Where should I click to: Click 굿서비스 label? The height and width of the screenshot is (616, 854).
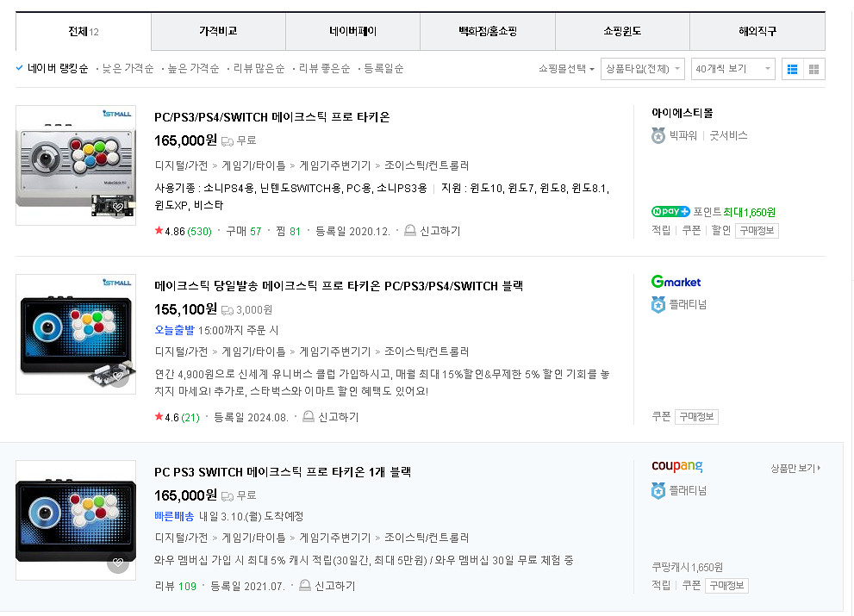coord(728,135)
